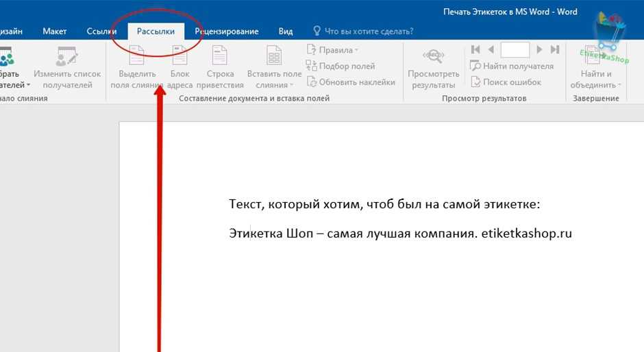
Task: Show the next record
Action: (540, 49)
